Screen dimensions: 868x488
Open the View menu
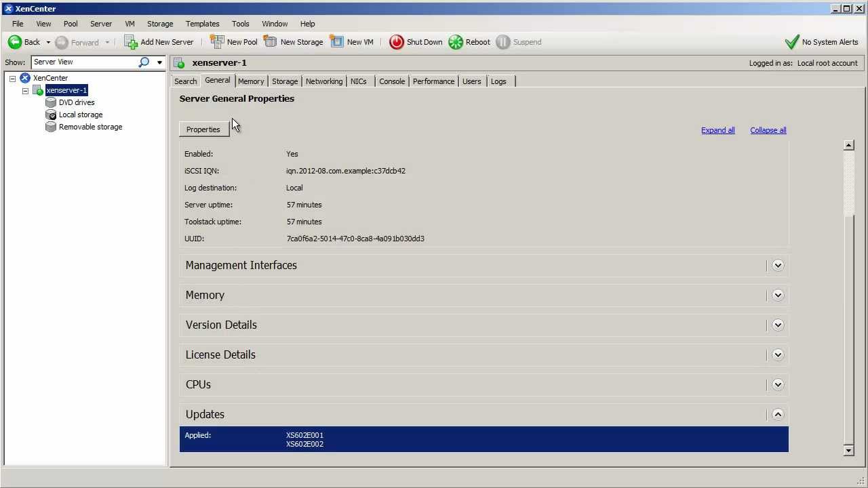click(x=43, y=24)
